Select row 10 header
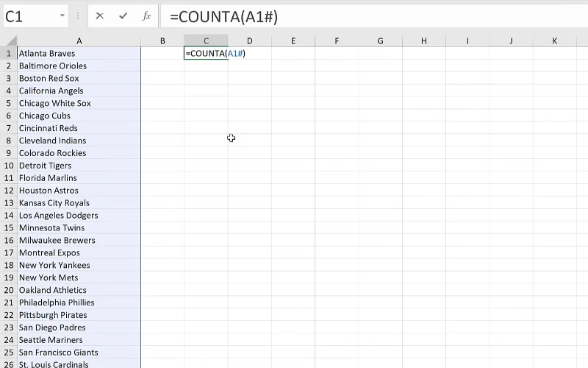 (9, 166)
